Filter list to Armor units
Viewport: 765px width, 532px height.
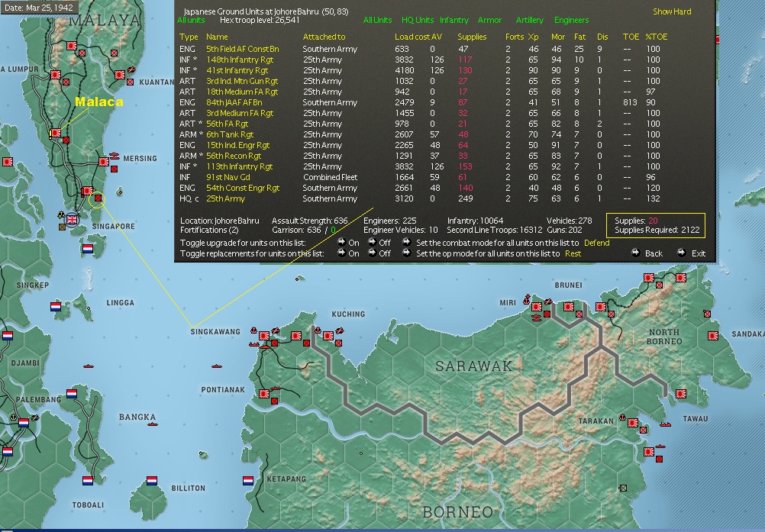click(489, 20)
